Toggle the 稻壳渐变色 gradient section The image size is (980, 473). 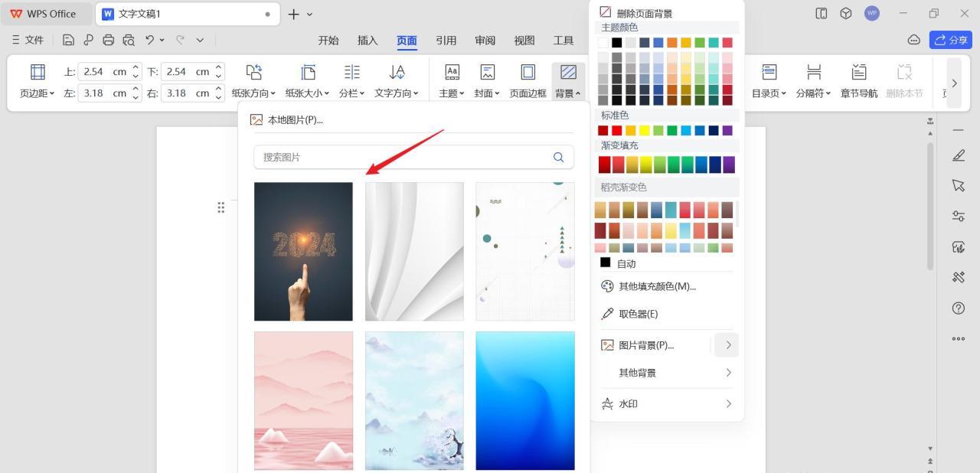[624, 187]
